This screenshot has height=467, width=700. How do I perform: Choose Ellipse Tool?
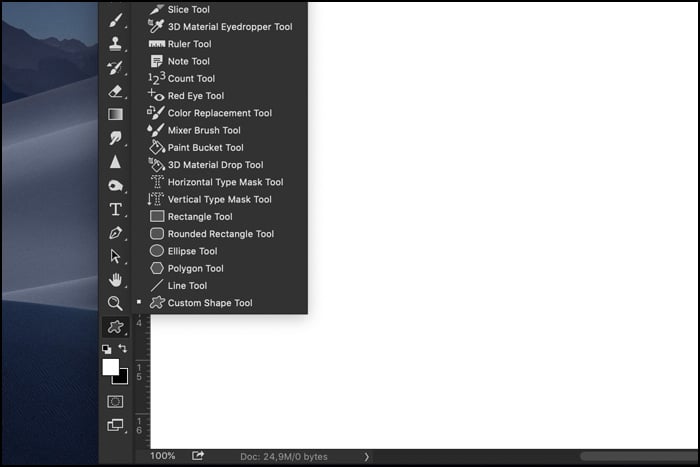click(220, 251)
